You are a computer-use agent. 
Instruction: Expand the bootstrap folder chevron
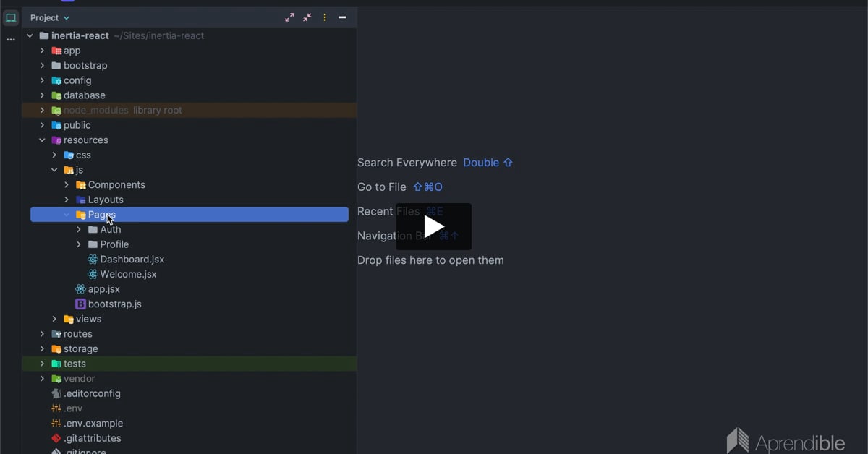pyautogui.click(x=42, y=65)
